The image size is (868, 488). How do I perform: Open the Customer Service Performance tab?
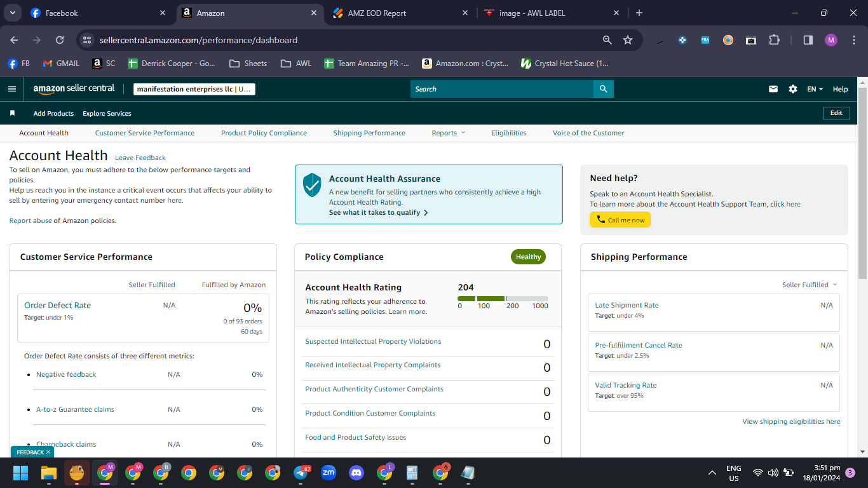tap(145, 133)
